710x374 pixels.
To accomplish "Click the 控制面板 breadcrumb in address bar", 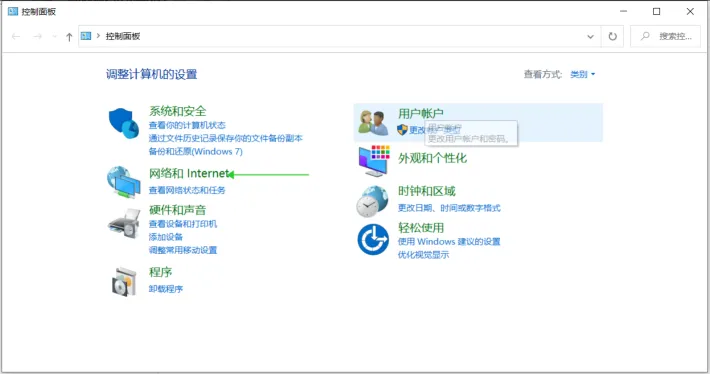I will click(x=123, y=36).
